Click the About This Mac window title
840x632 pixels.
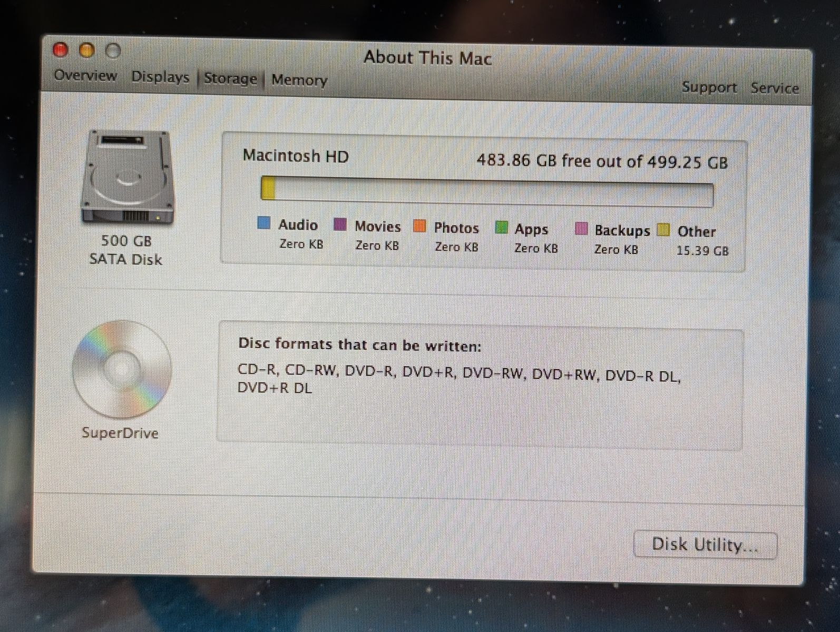(x=428, y=57)
